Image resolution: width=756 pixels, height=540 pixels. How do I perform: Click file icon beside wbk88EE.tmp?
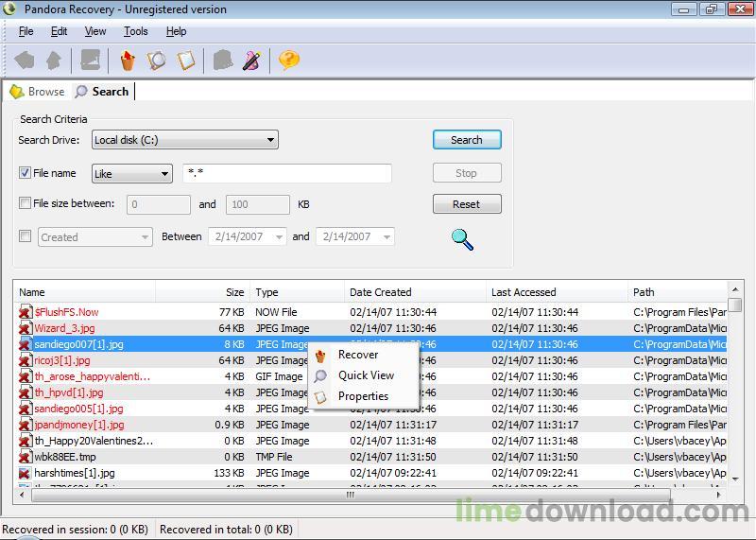tap(26, 457)
